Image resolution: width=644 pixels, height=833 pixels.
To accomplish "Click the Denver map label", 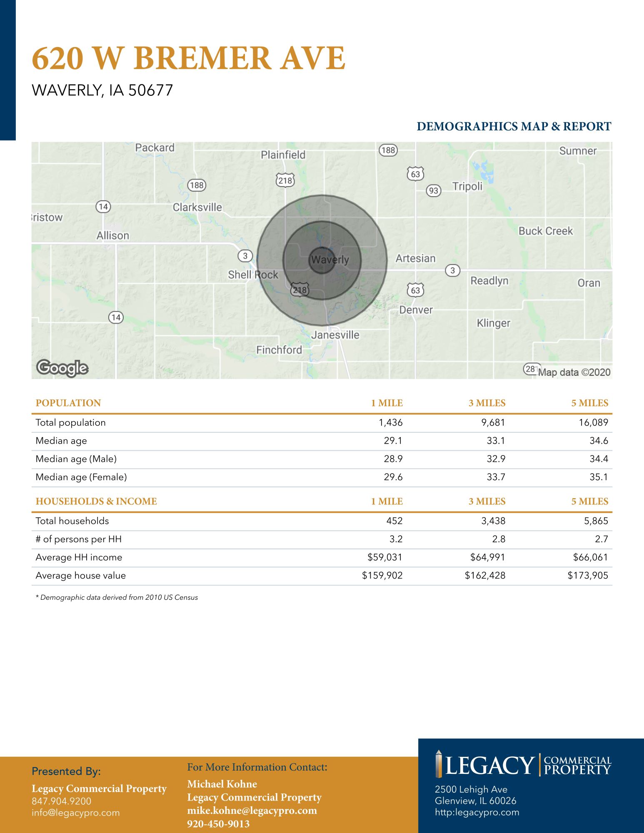I will coord(416,310).
